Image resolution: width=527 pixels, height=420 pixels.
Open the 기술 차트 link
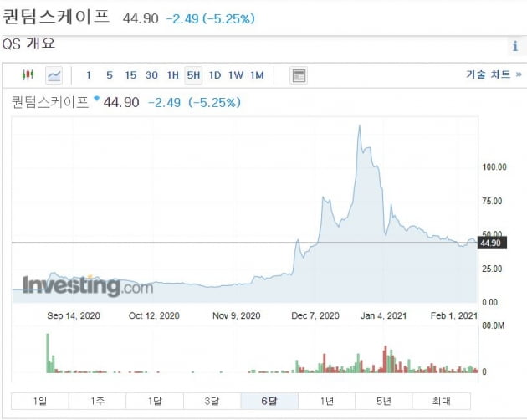pos(494,74)
